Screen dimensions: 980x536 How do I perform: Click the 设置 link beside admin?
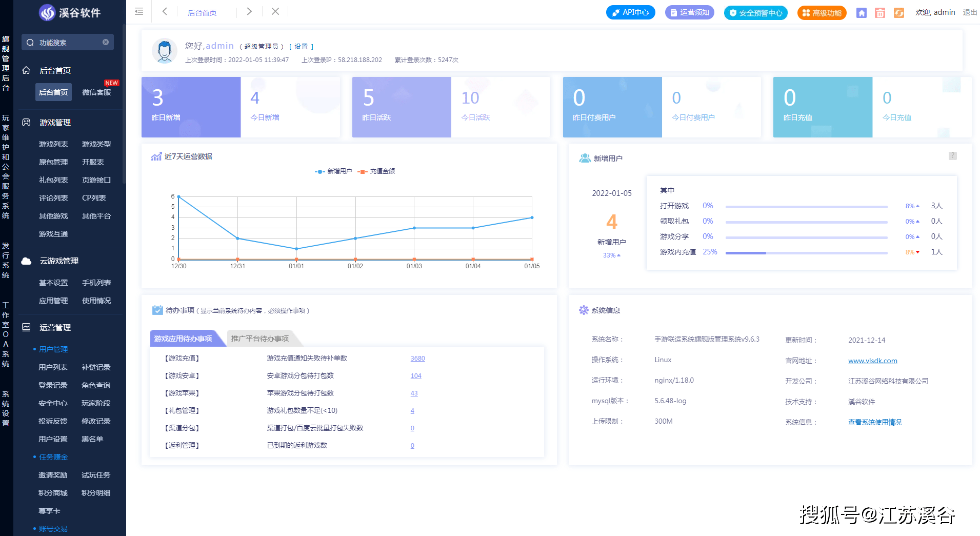point(301,46)
